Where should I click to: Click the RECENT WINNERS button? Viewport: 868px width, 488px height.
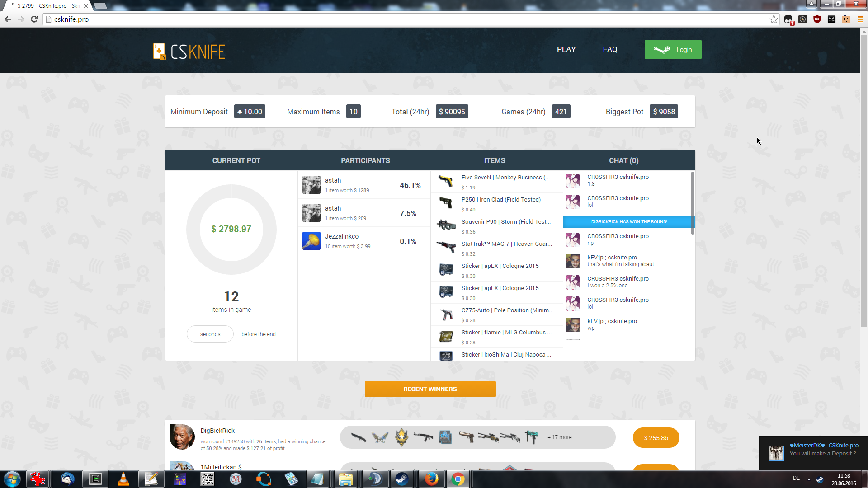[x=430, y=389]
